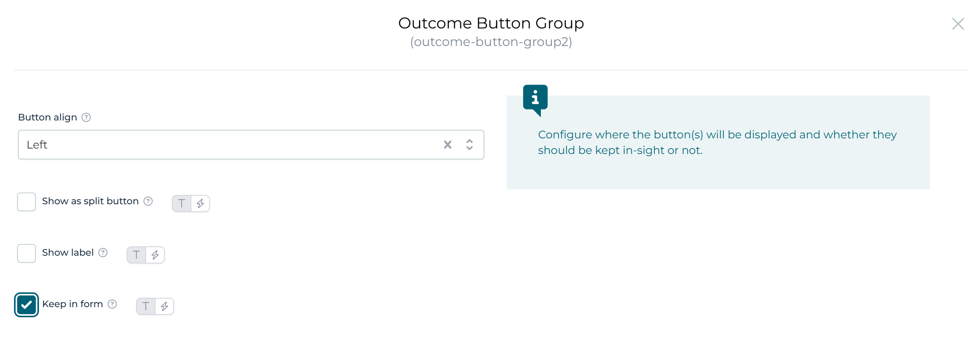This screenshot has height=343, width=980.
Task: Click the up-down chevrons in the alignment field
Action: pyautogui.click(x=469, y=145)
